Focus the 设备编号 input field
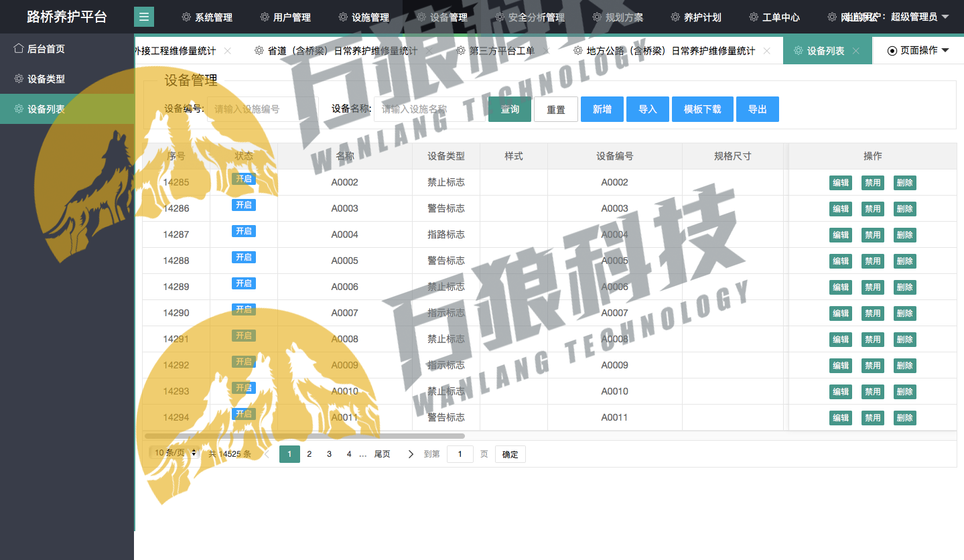This screenshot has width=964, height=560. coord(263,109)
